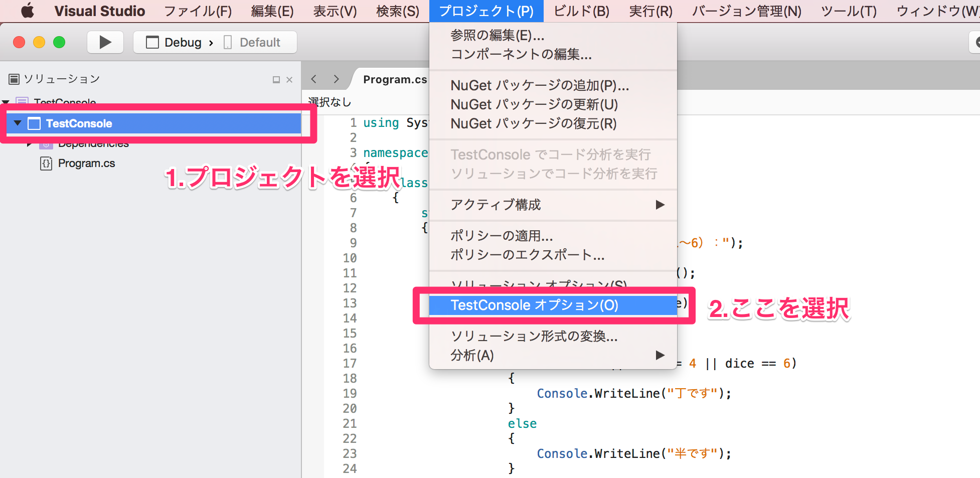Open the ビルド(B) menu

(580, 11)
